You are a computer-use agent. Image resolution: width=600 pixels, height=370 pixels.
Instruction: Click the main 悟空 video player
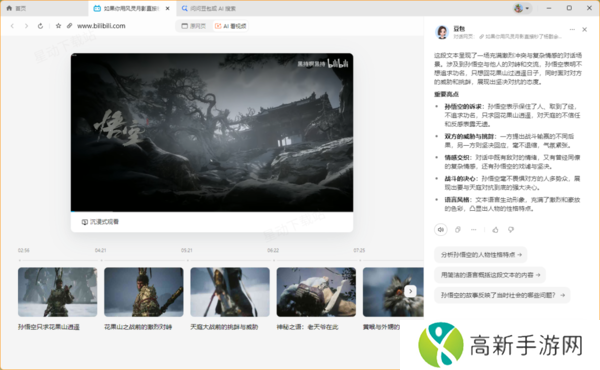click(212, 132)
